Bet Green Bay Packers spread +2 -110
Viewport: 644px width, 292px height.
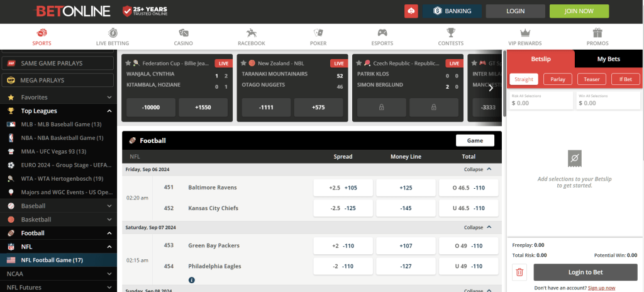point(343,246)
